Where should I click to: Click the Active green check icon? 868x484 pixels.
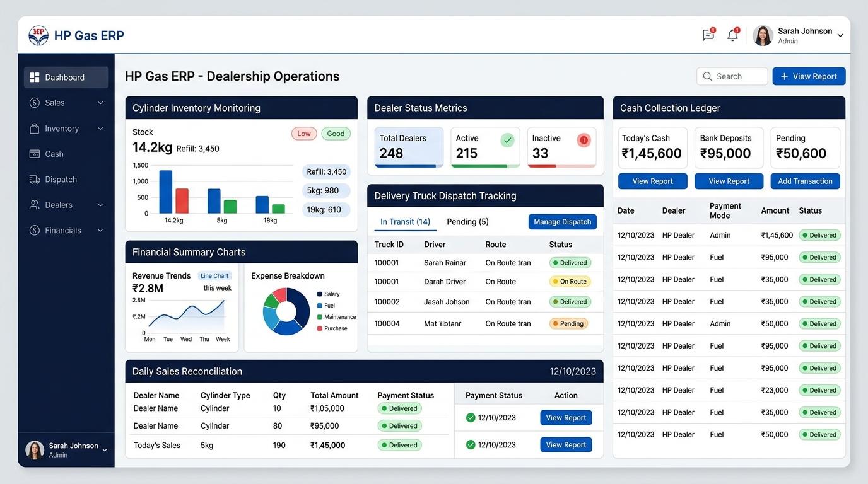click(507, 141)
